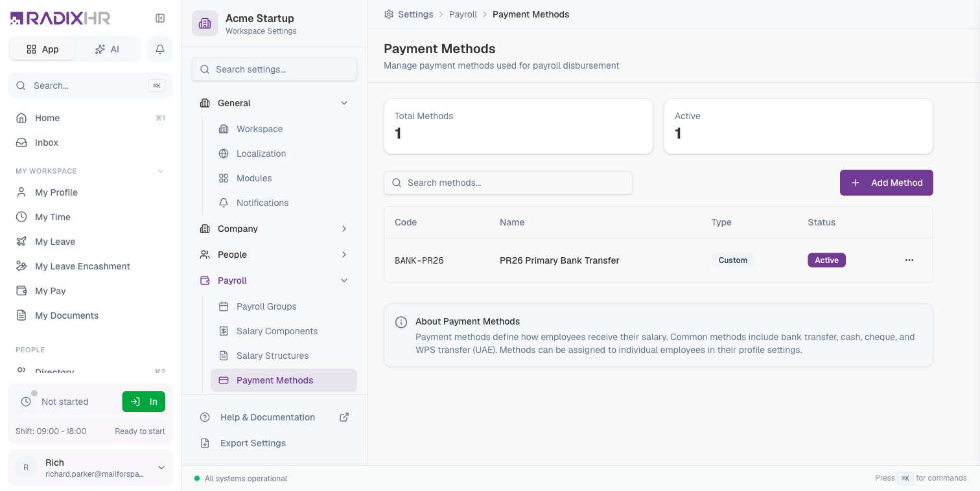Click the Status column header
980x491 pixels.
coord(821,222)
